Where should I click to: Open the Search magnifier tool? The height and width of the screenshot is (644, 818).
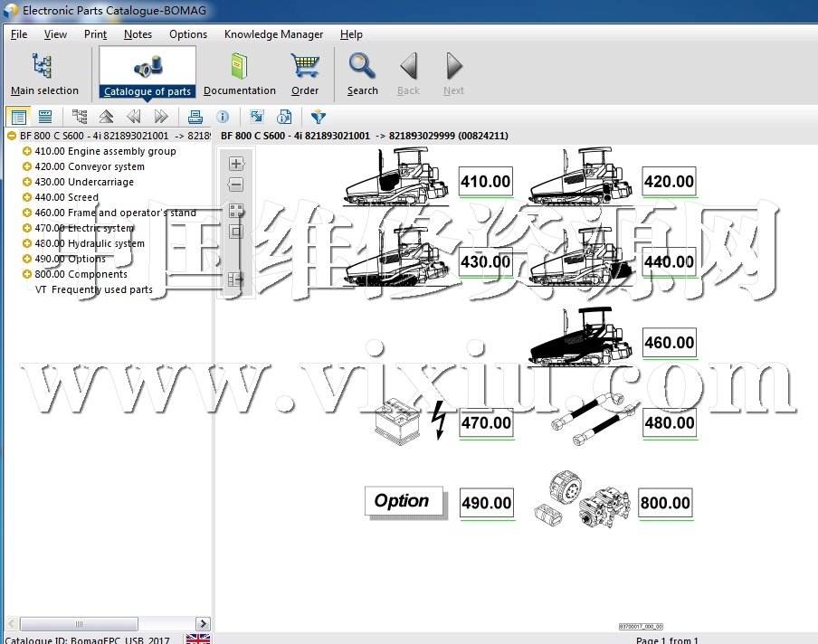[x=362, y=72]
